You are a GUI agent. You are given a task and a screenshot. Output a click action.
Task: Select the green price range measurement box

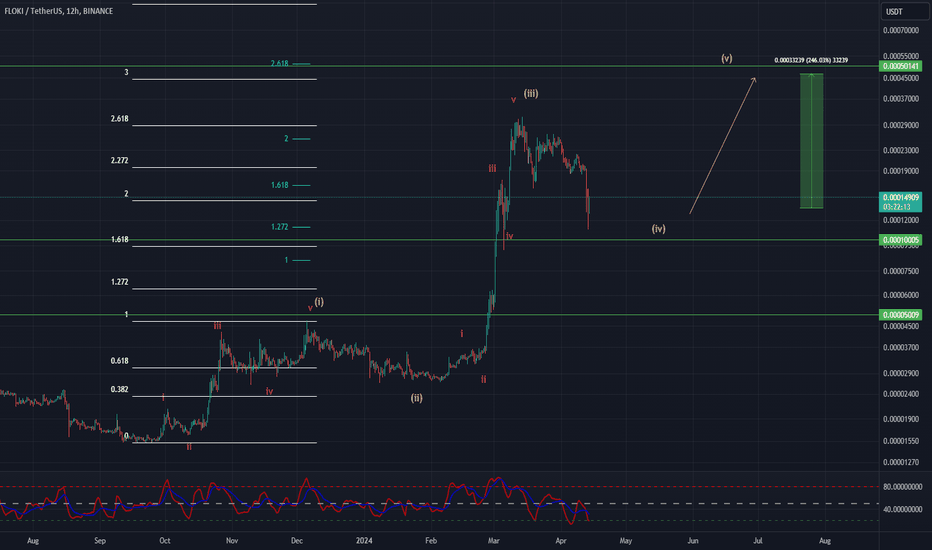point(811,141)
